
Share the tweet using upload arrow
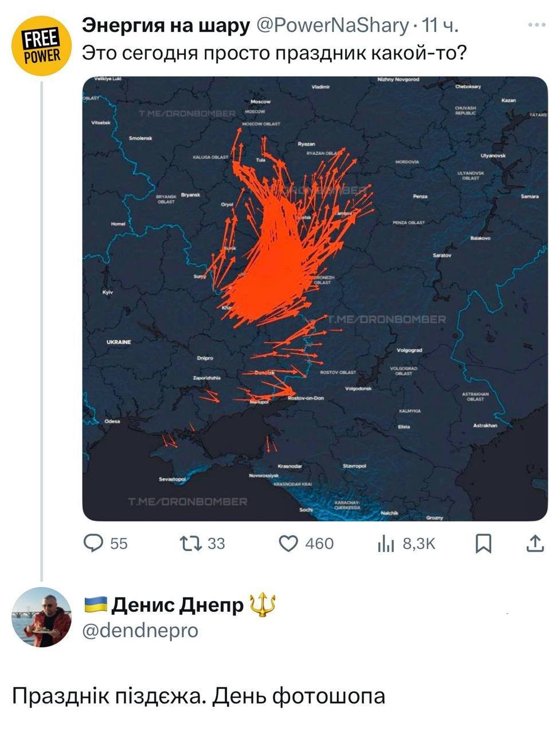point(534,543)
